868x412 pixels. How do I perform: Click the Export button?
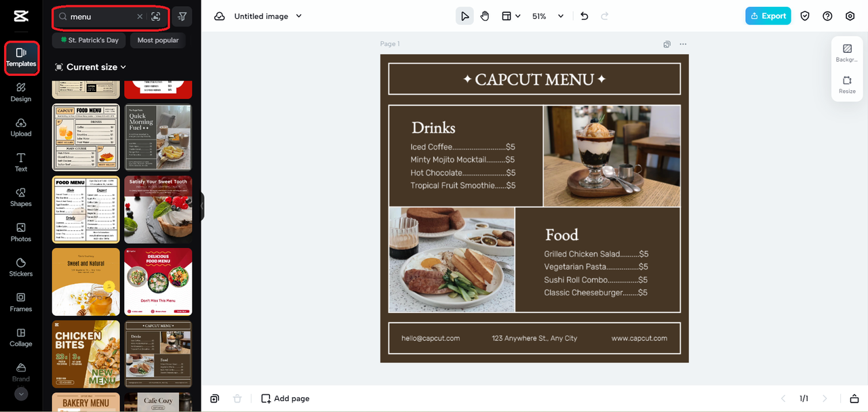point(768,16)
